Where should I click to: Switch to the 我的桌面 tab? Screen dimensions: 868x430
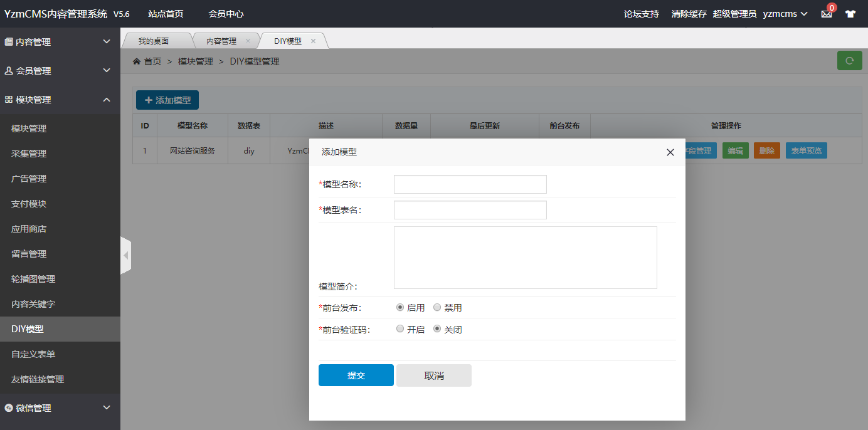154,41
